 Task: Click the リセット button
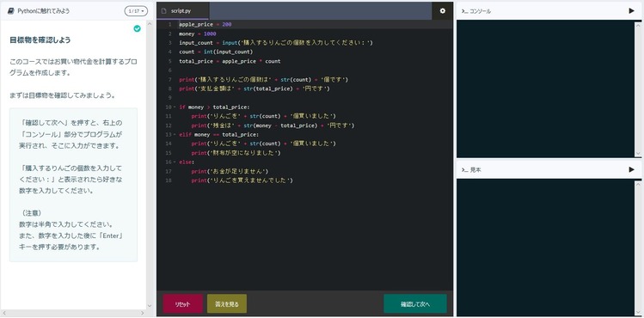[x=183, y=304]
